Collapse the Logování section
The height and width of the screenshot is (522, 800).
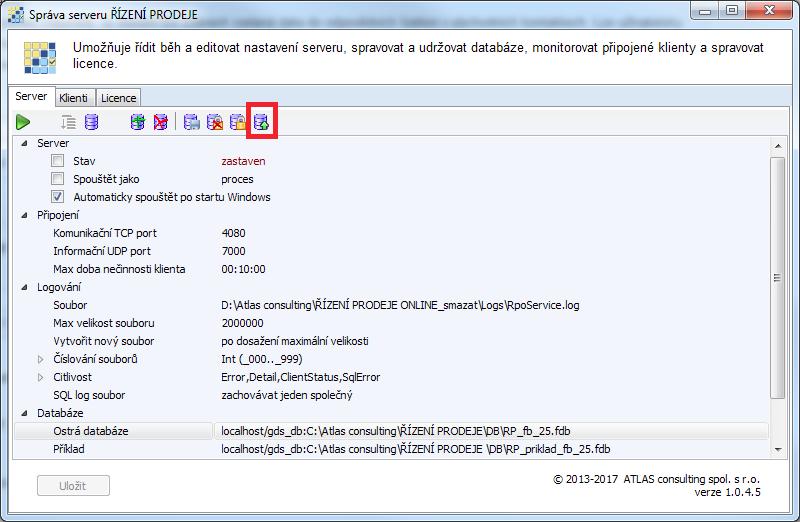[x=24, y=287]
